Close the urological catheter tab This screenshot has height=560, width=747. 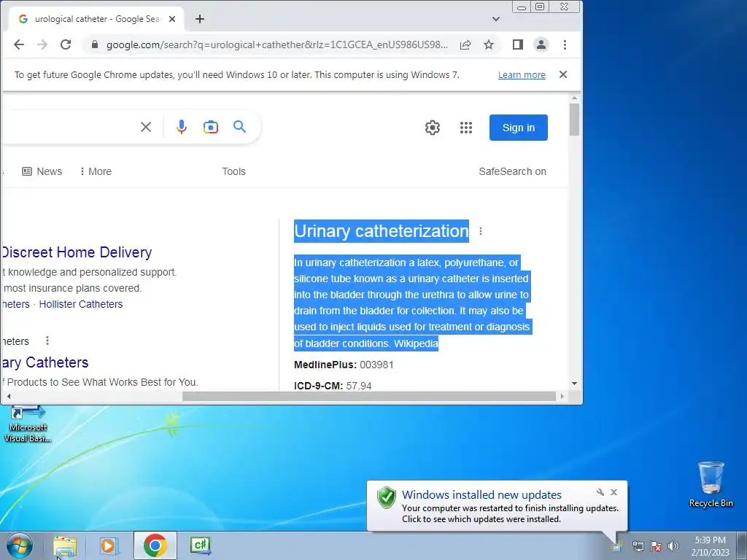pos(172,19)
